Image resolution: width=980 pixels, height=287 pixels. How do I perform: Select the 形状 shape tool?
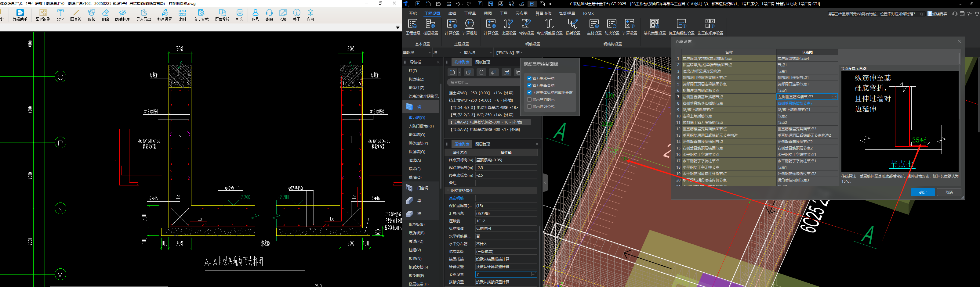coord(91,15)
